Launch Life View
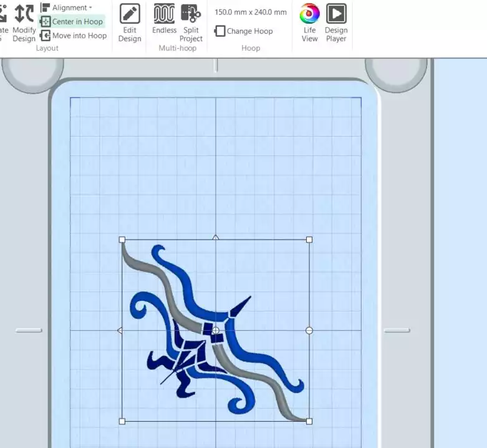This screenshot has height=448, width=487. pyautogui.click(x=309, y=22)
